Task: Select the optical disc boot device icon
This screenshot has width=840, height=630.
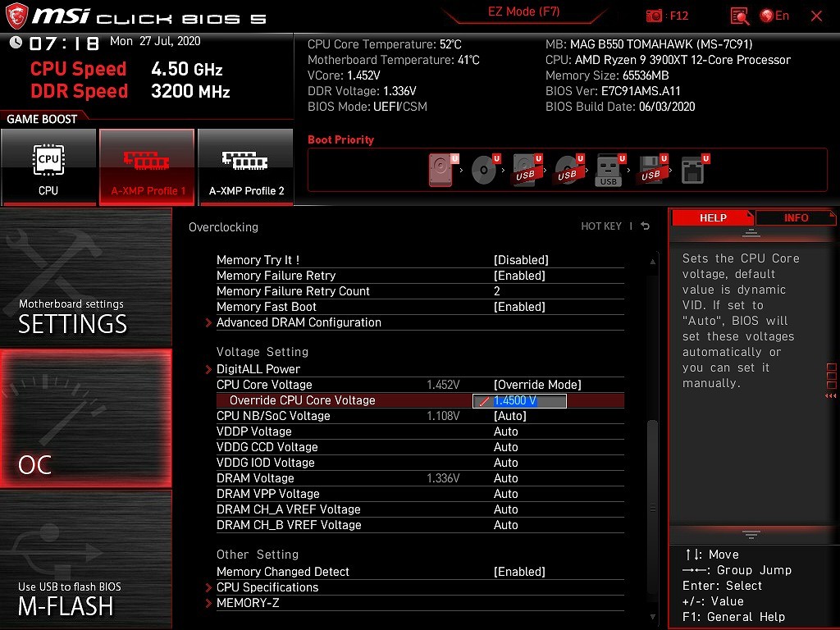Action: pyautogui.click(x=484, y=171)
